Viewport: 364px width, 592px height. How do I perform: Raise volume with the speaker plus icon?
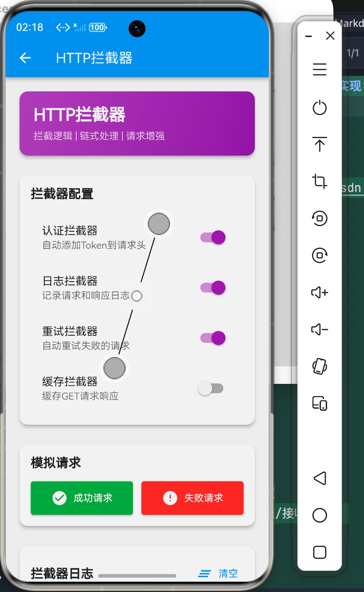coord(320,292)
